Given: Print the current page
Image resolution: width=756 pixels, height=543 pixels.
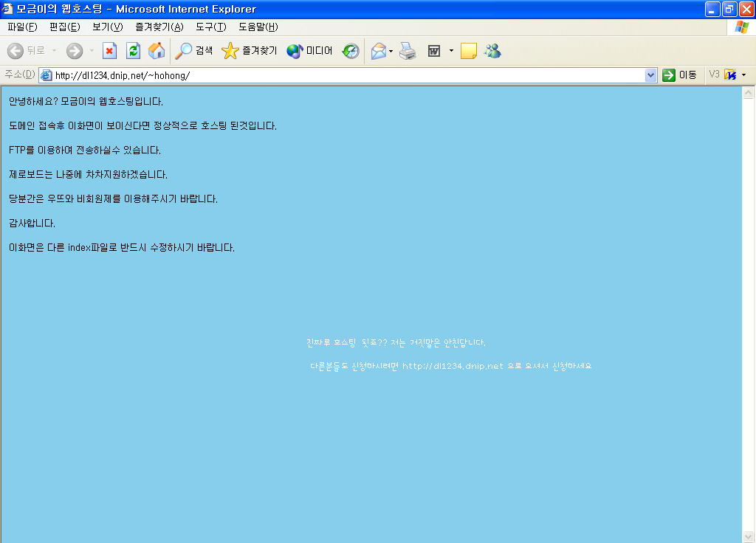Looking at the screenshot, I should [408, 51].
